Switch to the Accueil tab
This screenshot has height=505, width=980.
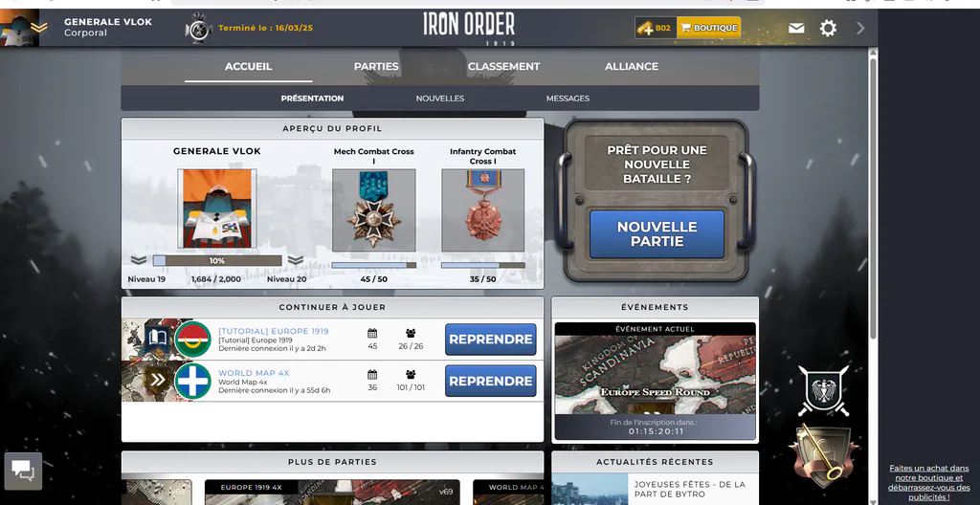[248, 66]
